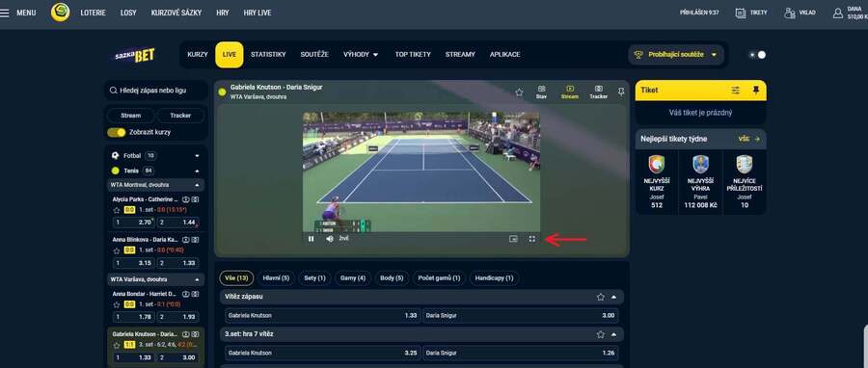Viewport: 868px width, 368px height.
Task: Select the Handicapy (1) market filter
Action: click(x=495, y=278)
